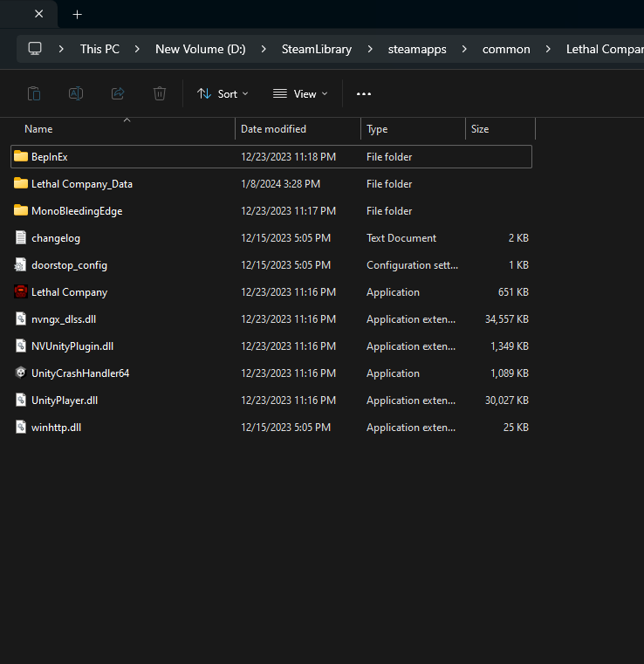Viewport: 644px width, 664px height.
Task: Expand chevron after the PC icon
Action: [61, 49]
